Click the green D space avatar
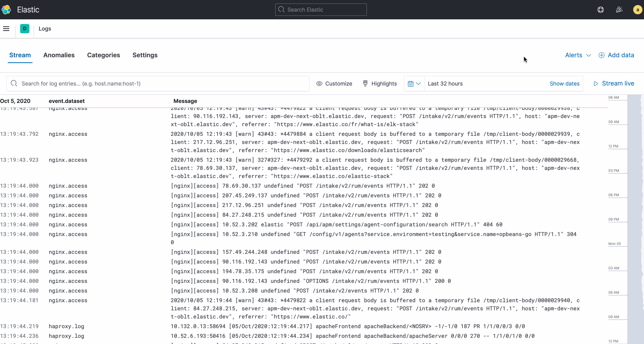Screen dimensions: 644x344 tap(25, 29)
